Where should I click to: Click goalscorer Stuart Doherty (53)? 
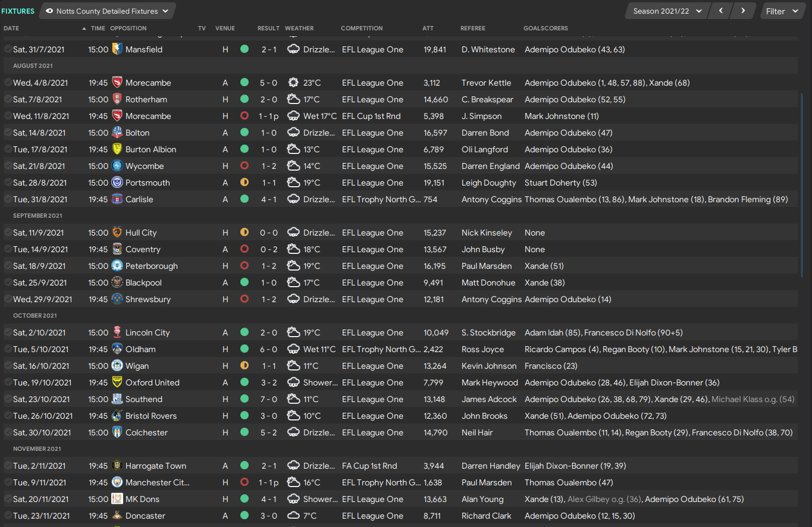(561, 183)
